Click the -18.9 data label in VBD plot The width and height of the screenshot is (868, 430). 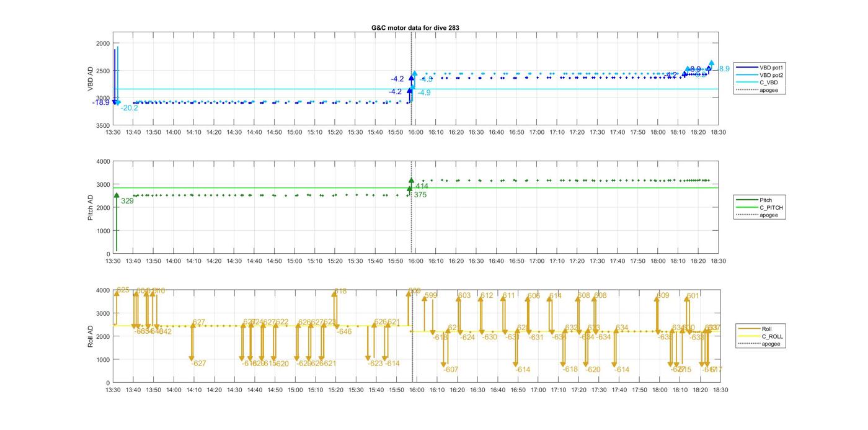[101, 102]
